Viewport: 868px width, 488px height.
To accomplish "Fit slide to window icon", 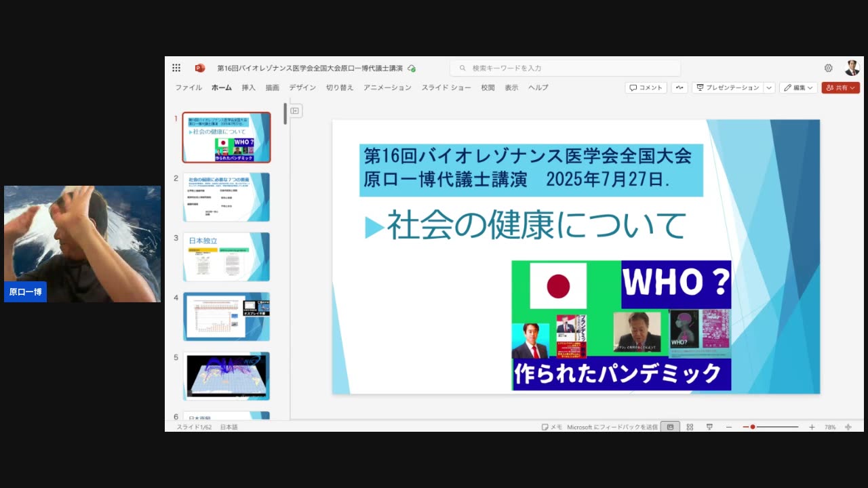I will pos(848,427).
